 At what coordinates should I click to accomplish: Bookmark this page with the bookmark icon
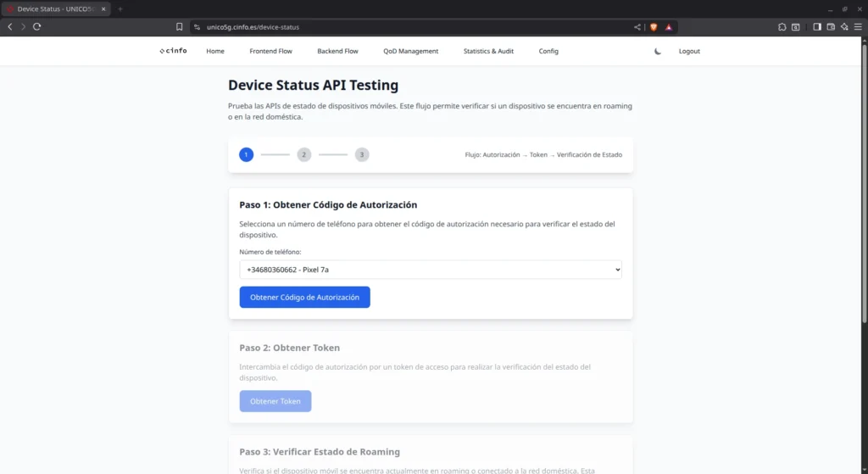pos(179,27)
